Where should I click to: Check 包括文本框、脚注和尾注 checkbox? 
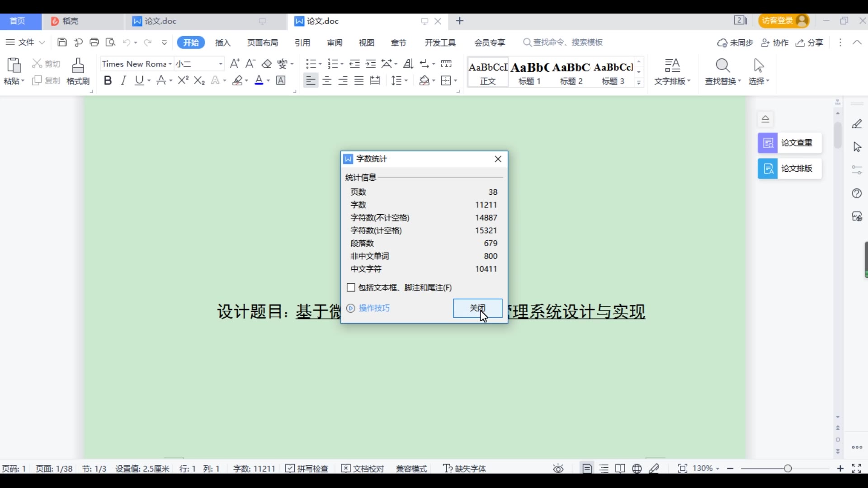coord(351,287)
